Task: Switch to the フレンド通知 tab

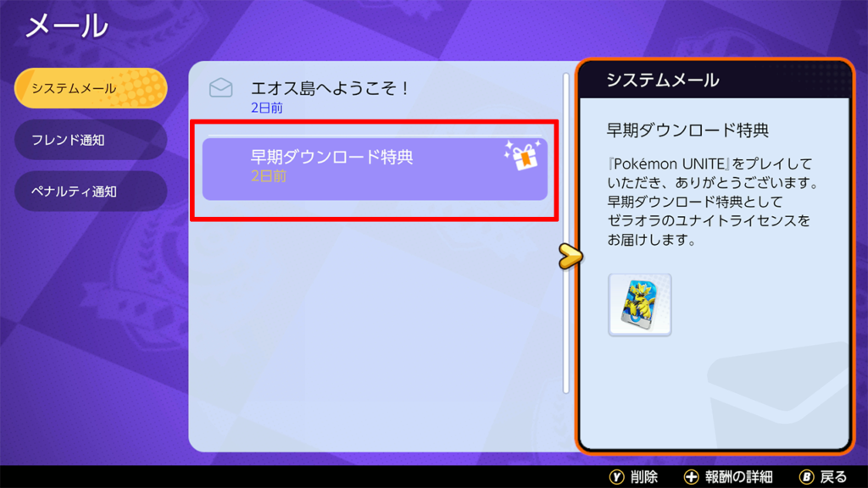Action: pos(91,140)
